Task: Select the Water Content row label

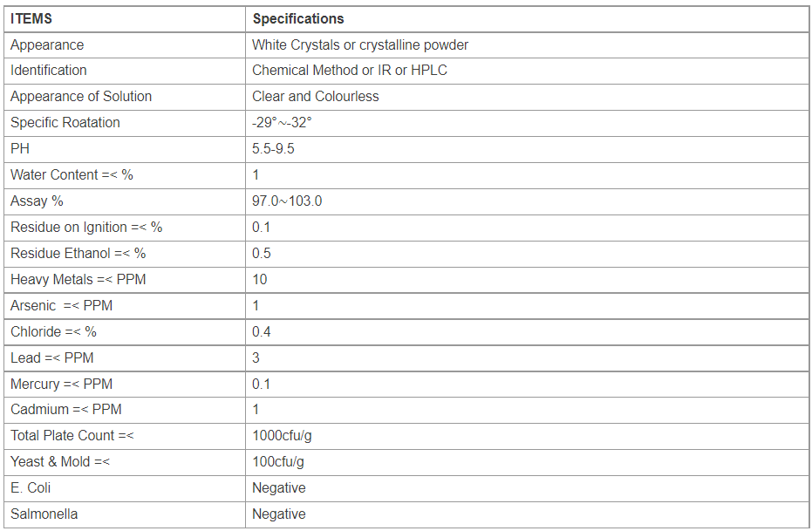Action: [72, 175]
